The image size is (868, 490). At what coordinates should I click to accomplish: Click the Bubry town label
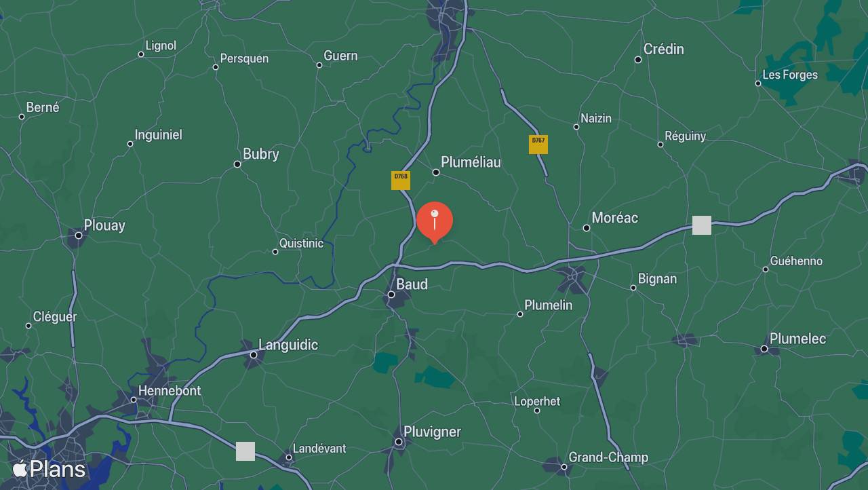pyautogui.click(x=261, y=154)
